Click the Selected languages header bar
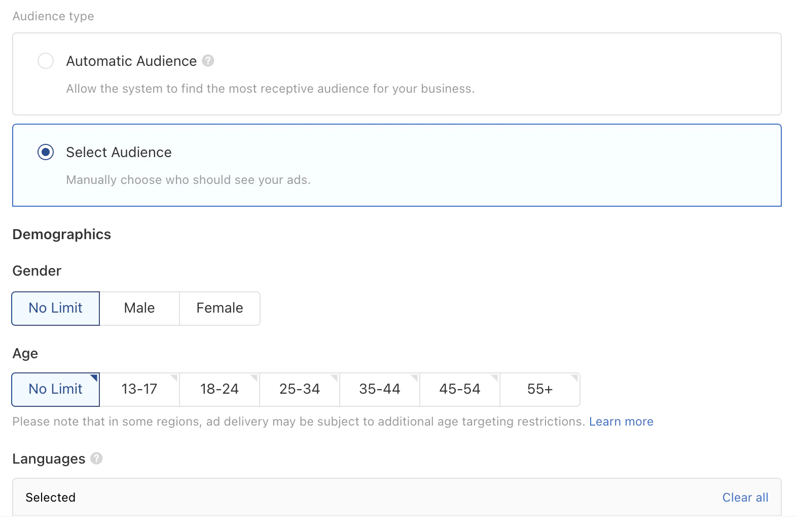Viewport: 796px width, 532px height. 355,498
